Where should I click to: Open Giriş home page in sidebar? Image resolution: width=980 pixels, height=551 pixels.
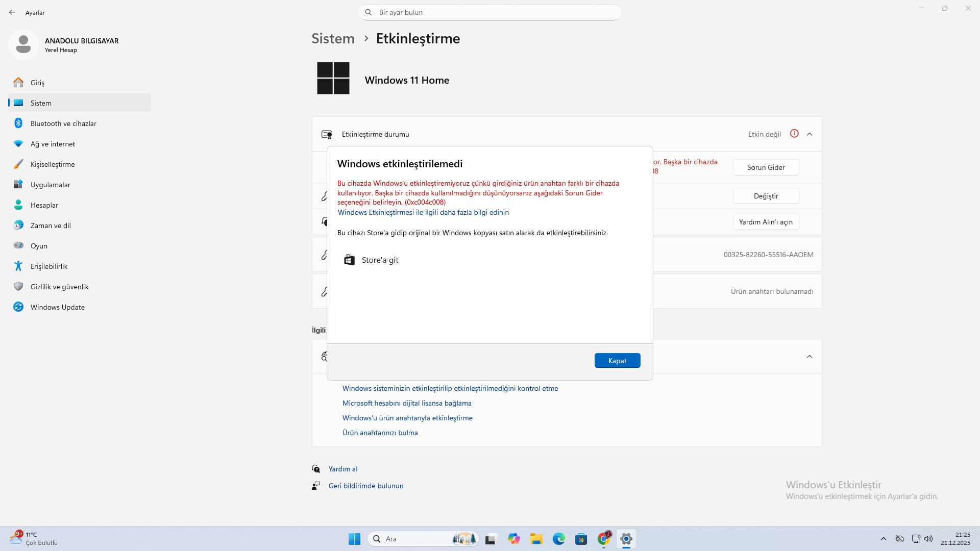click(x=80, y=83)
